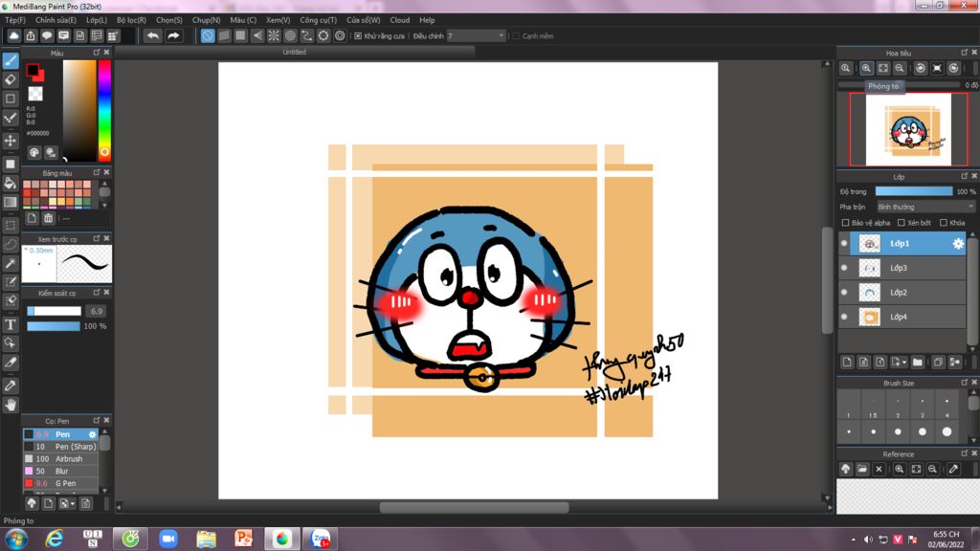Click the zoom in icon in Hoa tiêu
The image size is (980, 551).
click(x=866, y=68)
